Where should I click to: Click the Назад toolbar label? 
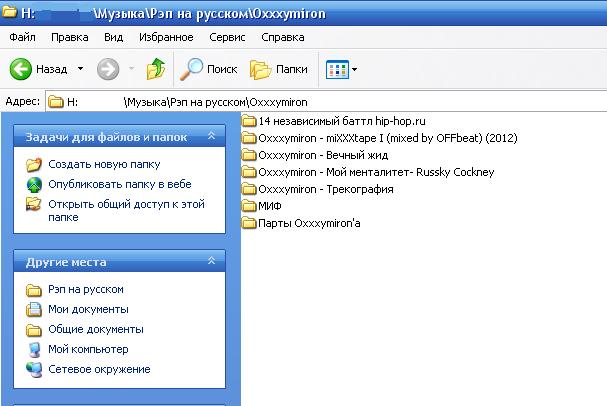tap(51, 69)
